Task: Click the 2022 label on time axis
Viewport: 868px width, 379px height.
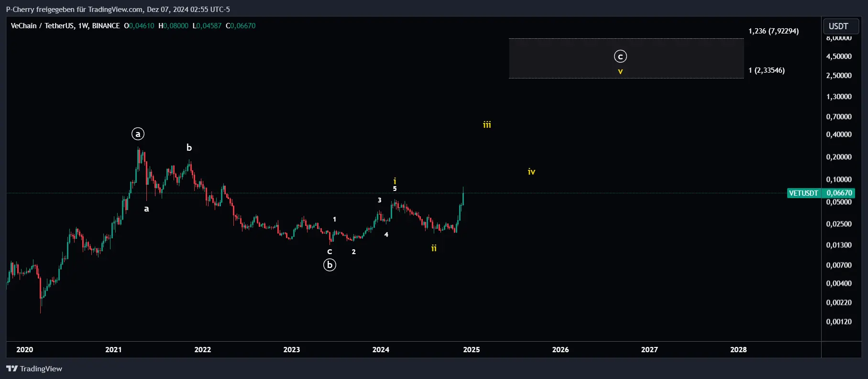Action: 203,349
